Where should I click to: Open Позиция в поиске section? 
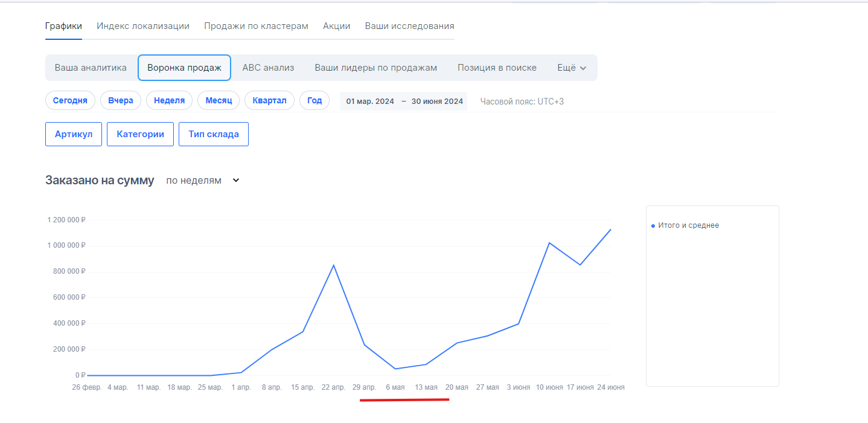(x=497, y=68)
